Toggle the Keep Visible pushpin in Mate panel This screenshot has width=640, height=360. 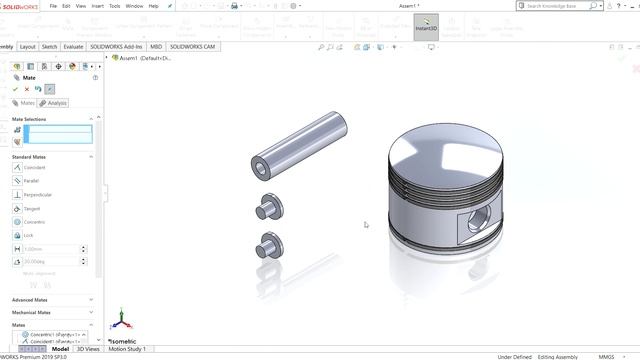(50, 89)
